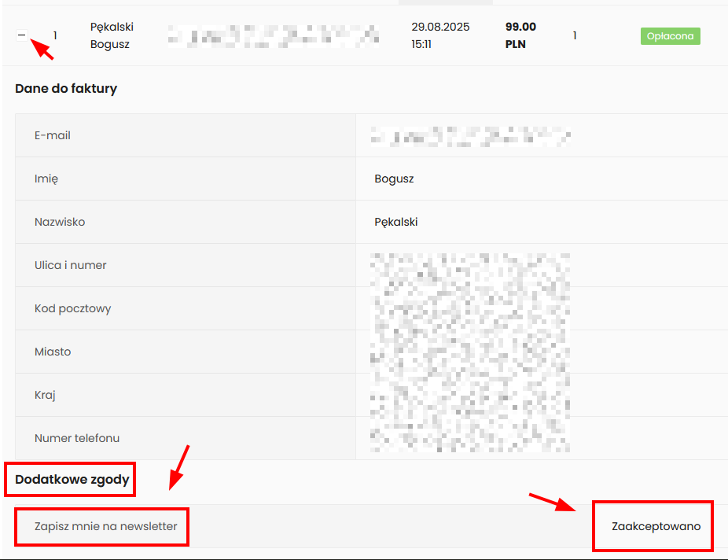Click the Numer telefonu label
This screenshot has width=728, height=560.
77,438
